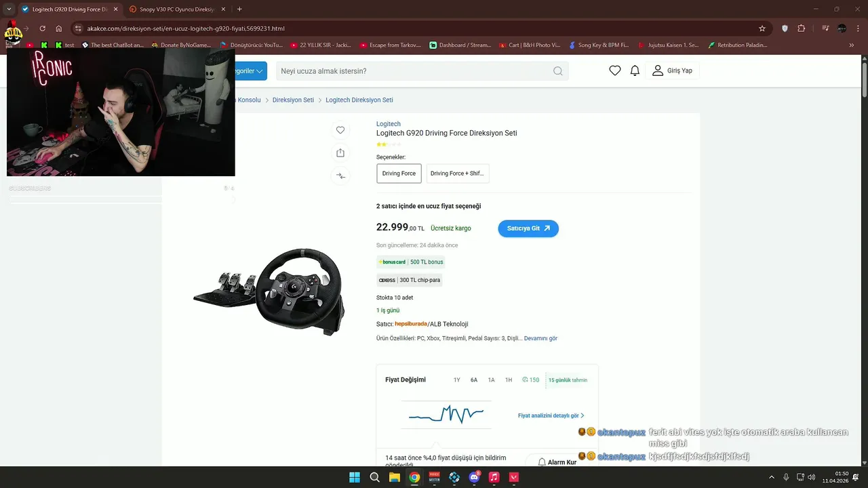This screenshot has height=488, width=868.
Task: Open File Explorer from the taskbar
Action: point(395,477)
